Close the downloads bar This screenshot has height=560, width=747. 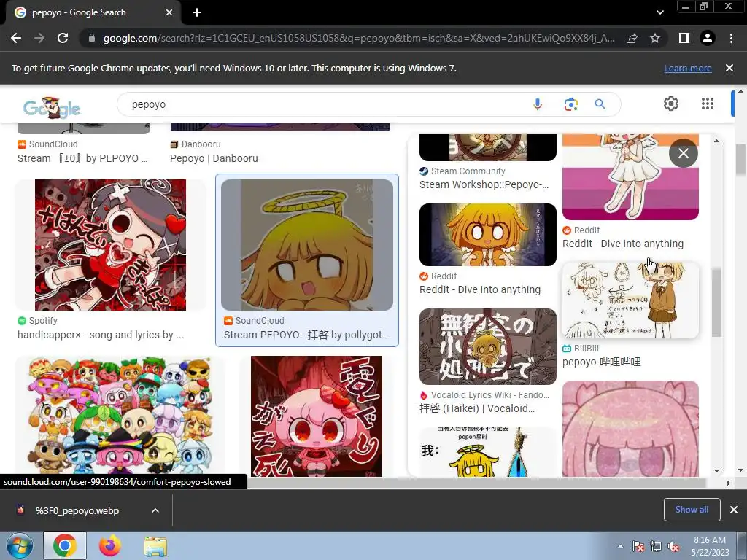click(734, 510)
